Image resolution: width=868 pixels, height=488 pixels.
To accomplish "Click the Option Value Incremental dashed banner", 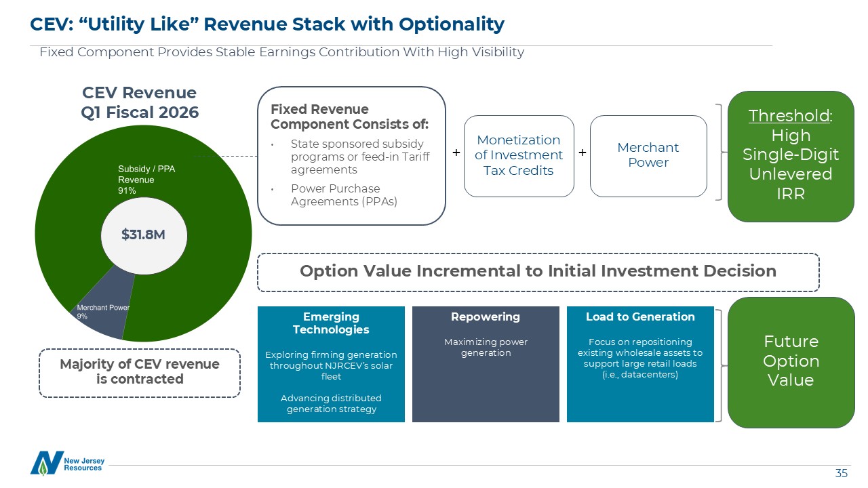I will coord(538,272).
